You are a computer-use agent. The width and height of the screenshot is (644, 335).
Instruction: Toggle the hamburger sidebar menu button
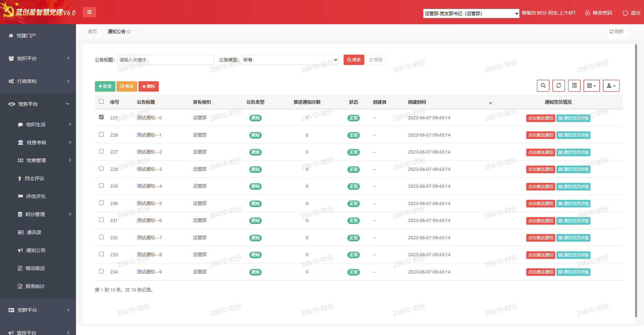click(x=89, y=12)
